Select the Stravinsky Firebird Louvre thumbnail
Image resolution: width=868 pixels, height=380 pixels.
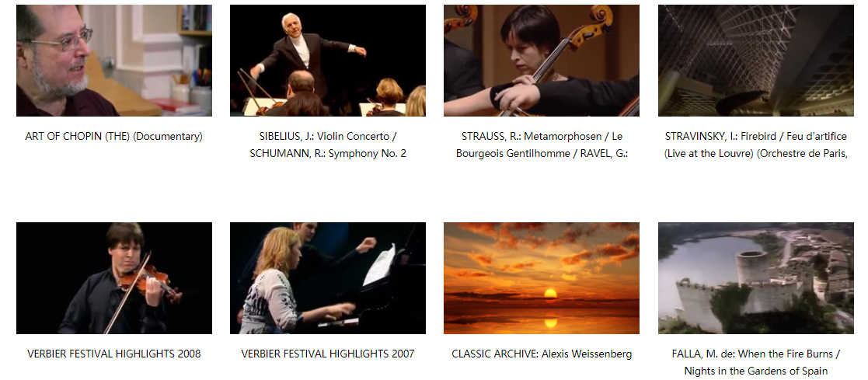[755, 61]
